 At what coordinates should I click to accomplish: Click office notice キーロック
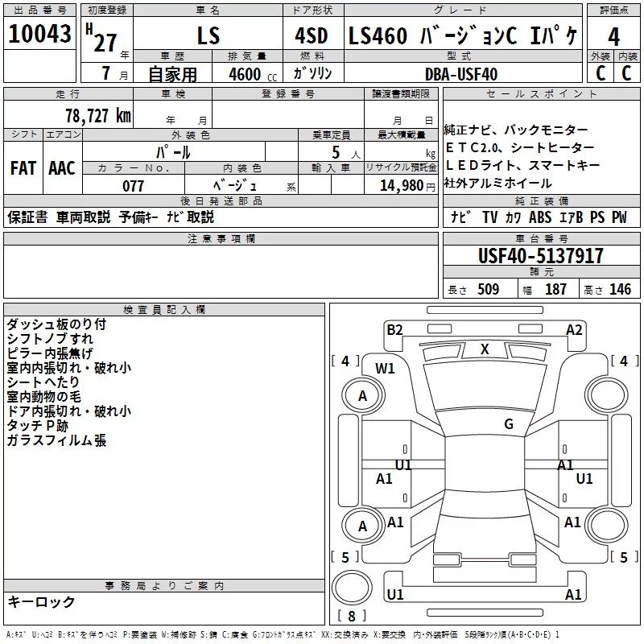click(41, 601)
